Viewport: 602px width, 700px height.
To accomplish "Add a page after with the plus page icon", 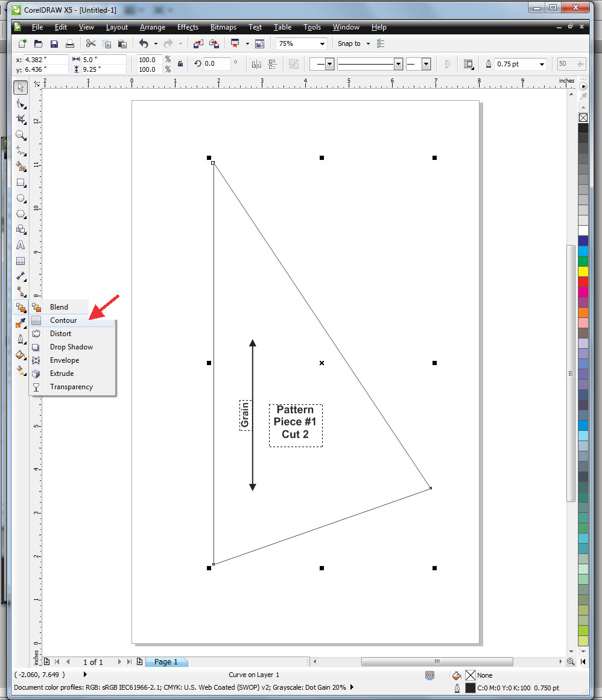I will (x=140, y=661).
